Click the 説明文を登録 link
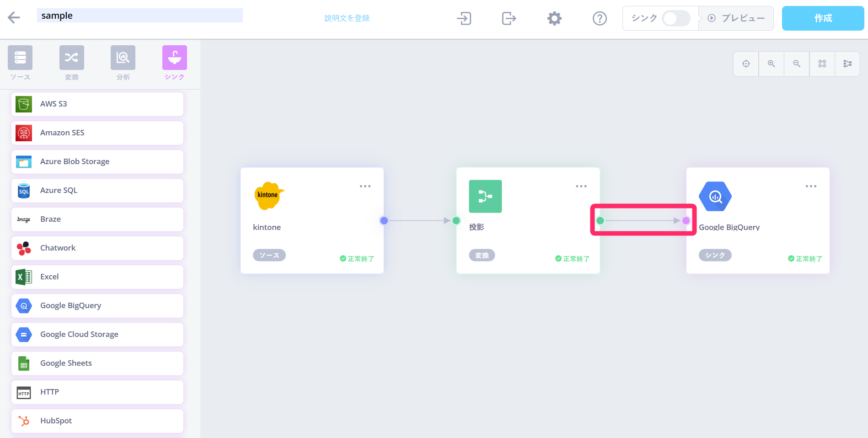Viewport: 868px width, 438px height. click(x=347, y=18)
